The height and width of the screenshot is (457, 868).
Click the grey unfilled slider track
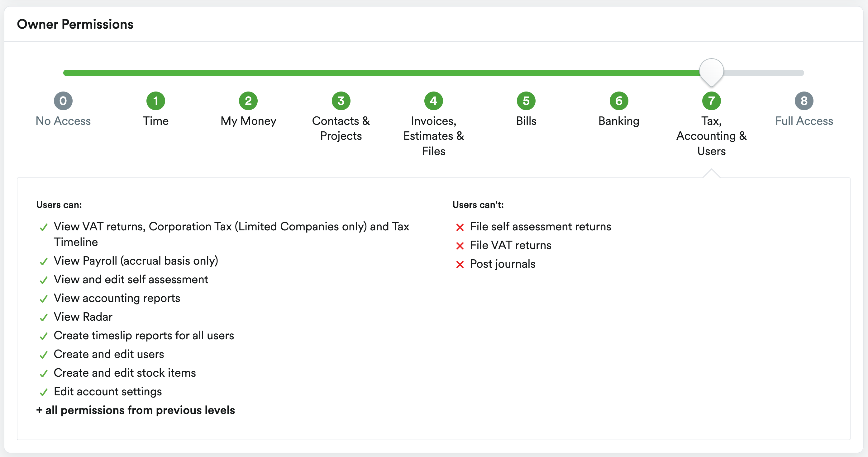(764, 73)
